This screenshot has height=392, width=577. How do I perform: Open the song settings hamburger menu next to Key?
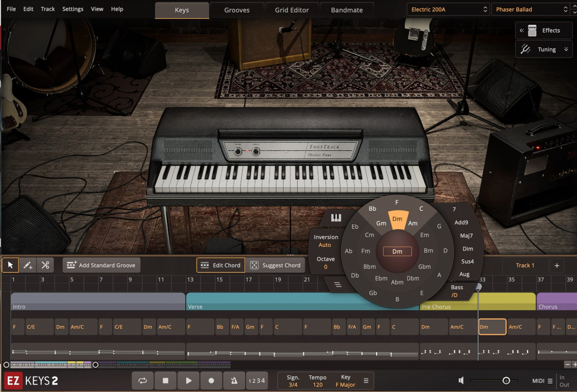click(x=366, y=380)
